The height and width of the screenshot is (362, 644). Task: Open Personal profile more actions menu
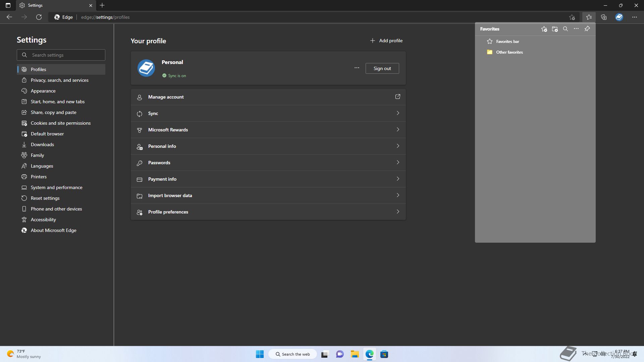[x=357, y=68]
